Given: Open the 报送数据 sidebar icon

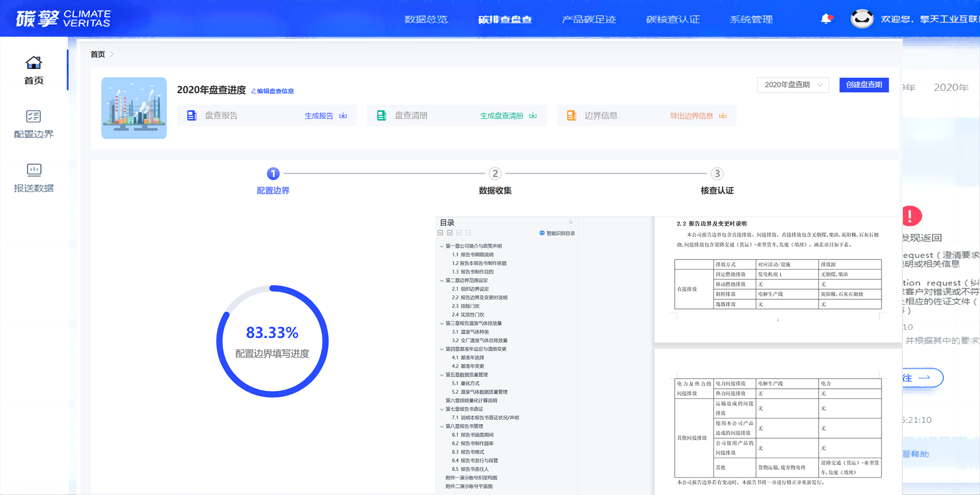Looking at the screenshot, I should point(34,170).
